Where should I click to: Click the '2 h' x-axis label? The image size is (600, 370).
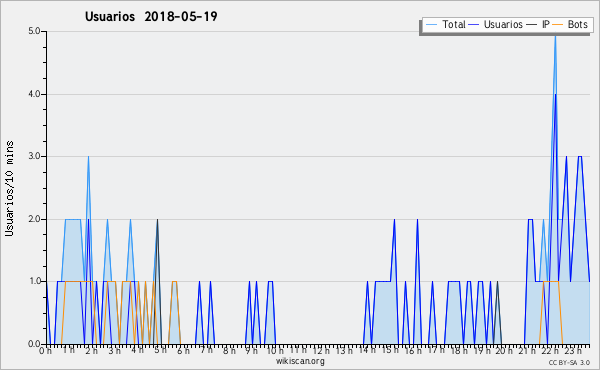91,351
